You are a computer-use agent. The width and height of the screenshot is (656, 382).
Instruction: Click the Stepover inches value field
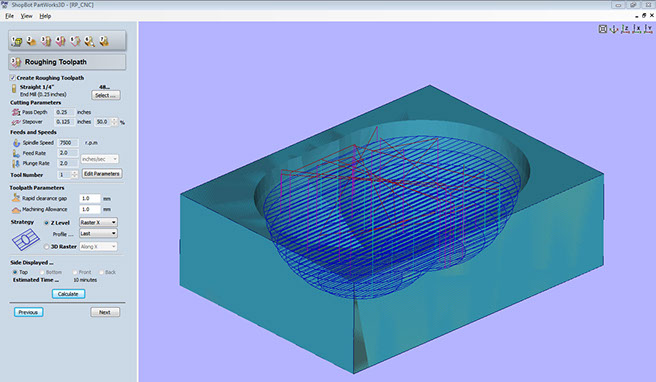tap(65, 122)
